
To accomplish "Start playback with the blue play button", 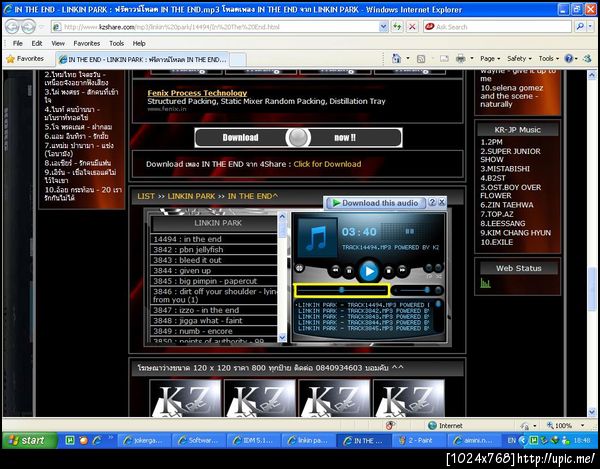I will (368, 271).
